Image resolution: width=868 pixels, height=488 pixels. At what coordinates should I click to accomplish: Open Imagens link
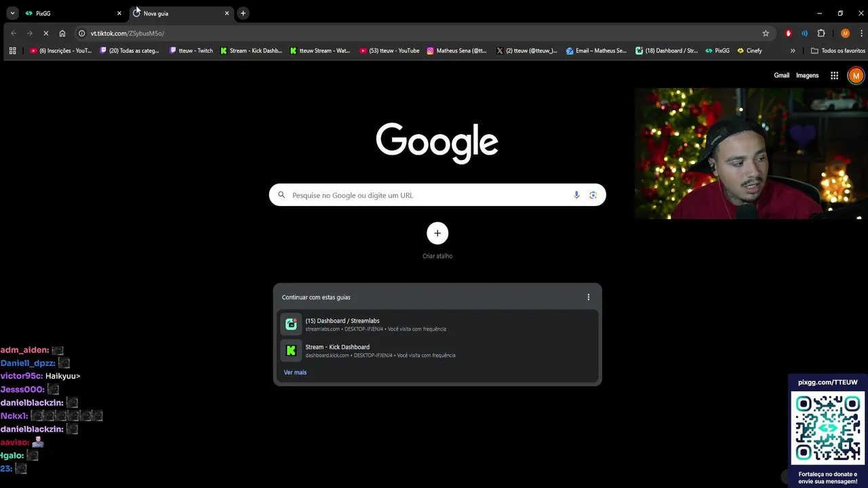807,75
